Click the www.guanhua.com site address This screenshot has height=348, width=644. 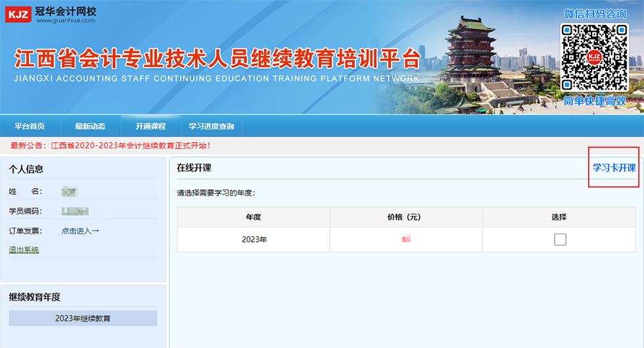[x=65, y=20]
